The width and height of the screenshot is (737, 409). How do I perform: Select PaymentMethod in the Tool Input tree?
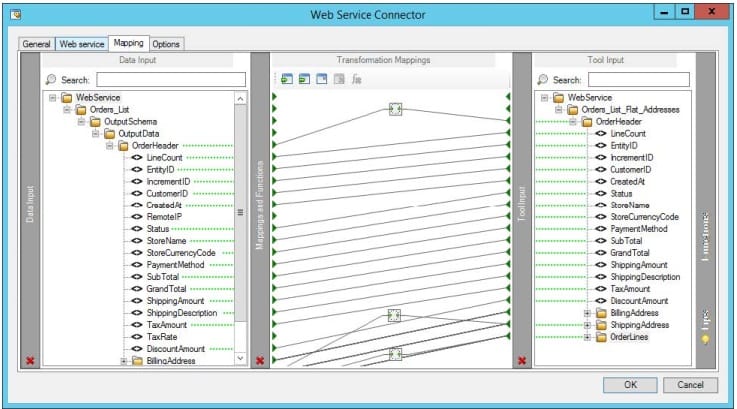pos(639,229)
